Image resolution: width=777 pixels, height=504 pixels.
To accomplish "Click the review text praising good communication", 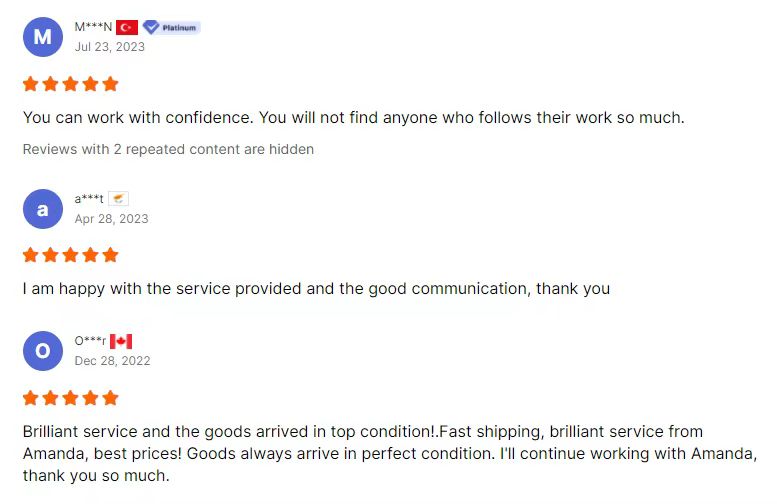I will [x=316, y=289].
